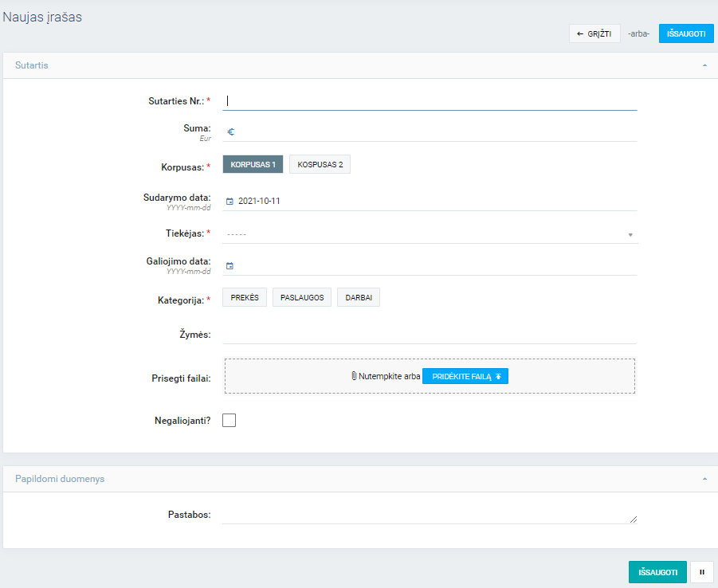Click the PRIDĖKITE FAILĄ upload button

coord(465,376)
